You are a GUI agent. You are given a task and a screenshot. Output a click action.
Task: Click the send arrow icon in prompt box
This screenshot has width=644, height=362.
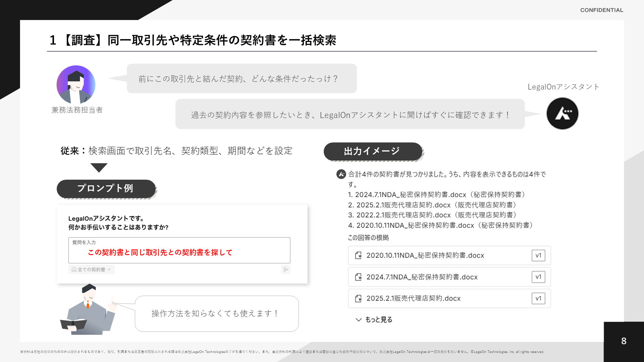(x=285, y=269)
